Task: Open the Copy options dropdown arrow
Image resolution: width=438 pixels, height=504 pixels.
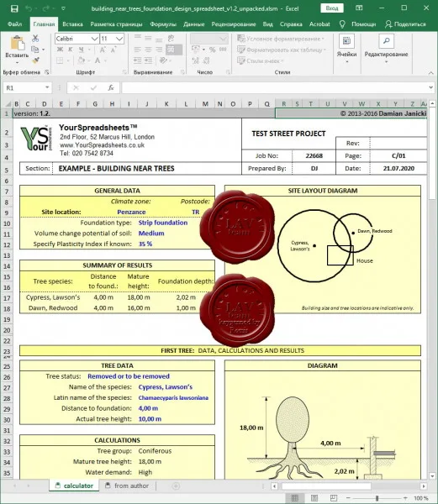Action: 43,50
